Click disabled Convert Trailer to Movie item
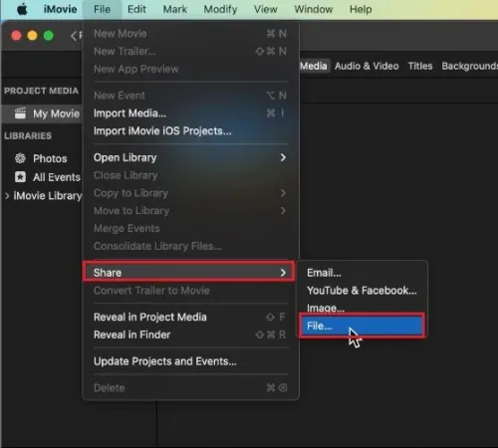Viewport: 498px width, 448px height. point(190,291)
